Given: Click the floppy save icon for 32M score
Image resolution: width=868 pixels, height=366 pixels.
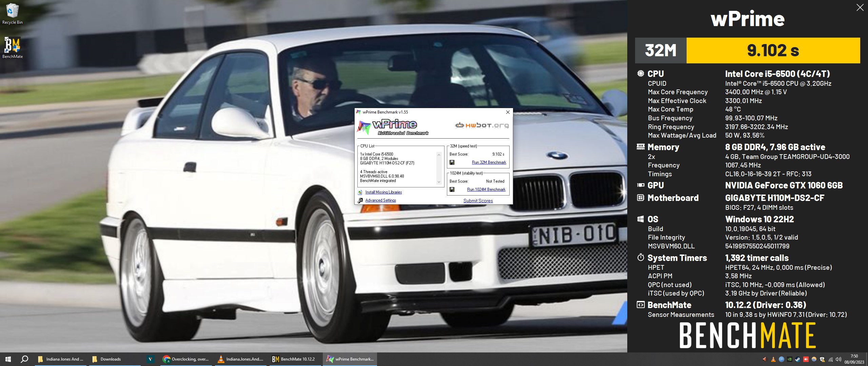Looking at the screenshot, I should point(452,162).
